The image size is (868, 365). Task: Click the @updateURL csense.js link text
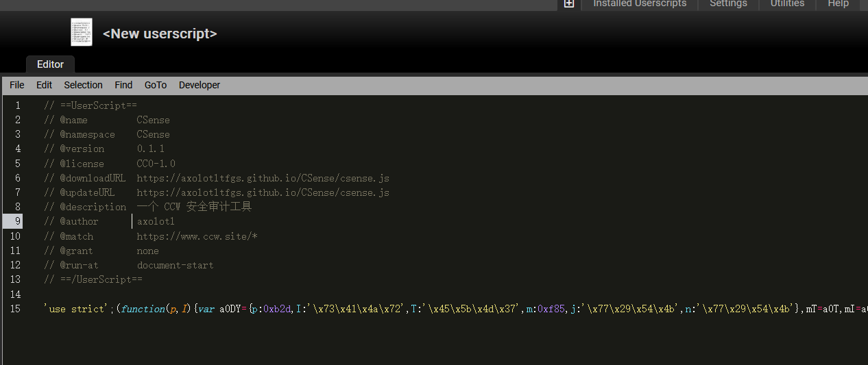(263, 192)
